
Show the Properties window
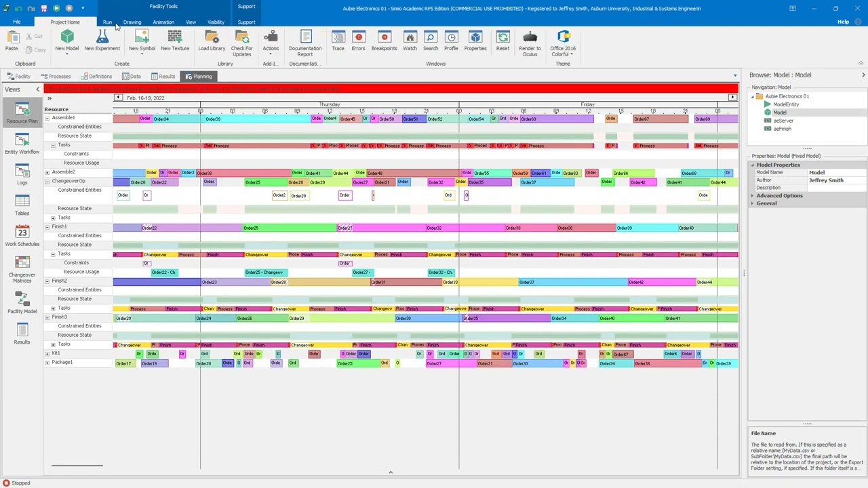click(x=475, y=41)
